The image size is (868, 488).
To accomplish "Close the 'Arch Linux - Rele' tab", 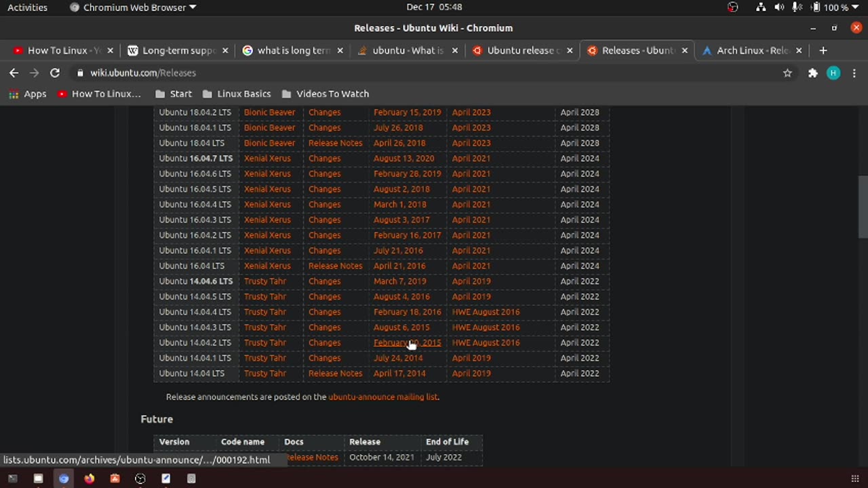I will (799, 50).
